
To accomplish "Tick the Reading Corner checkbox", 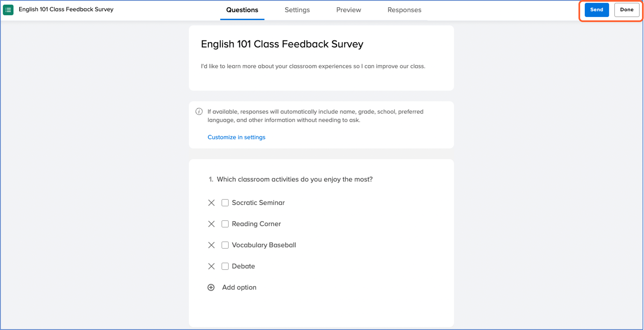I will tap(225, 224).
